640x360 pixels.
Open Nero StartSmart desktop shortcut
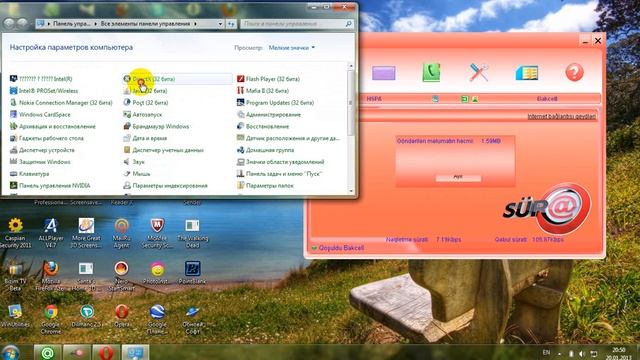coord(122,276)
